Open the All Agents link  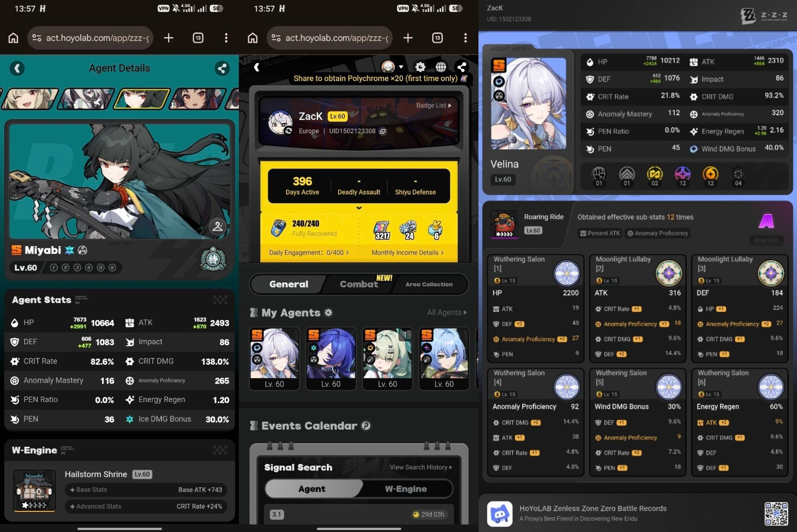(x=447, y=312)
